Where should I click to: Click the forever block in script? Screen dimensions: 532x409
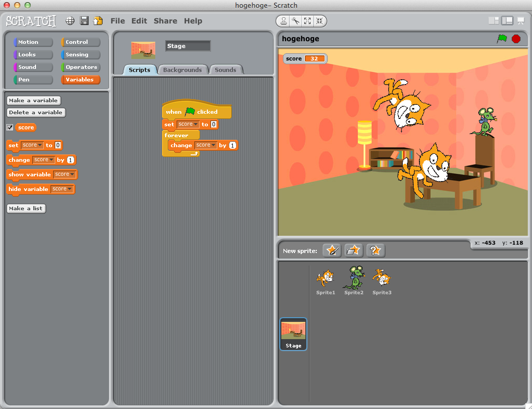(x=177, y=135)
